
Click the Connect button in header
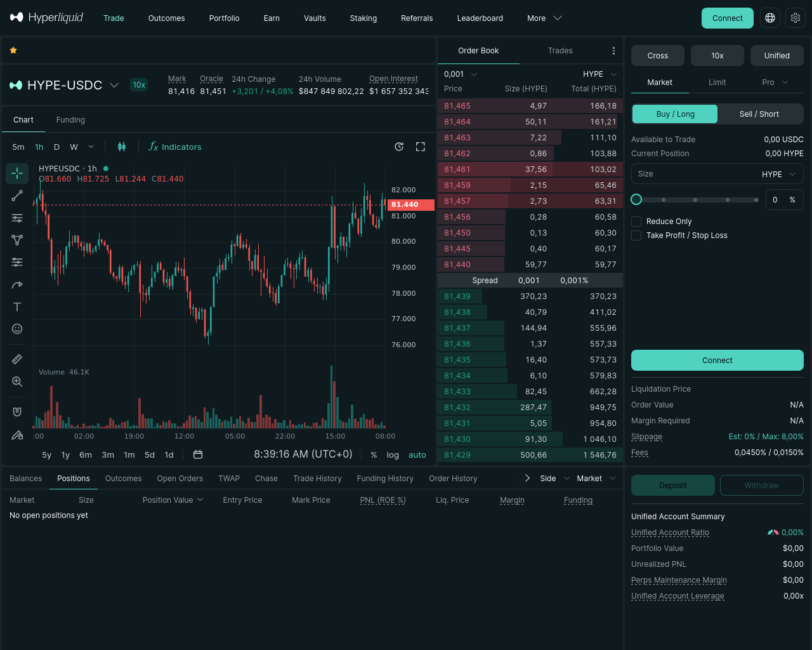(x=728, y=18)
